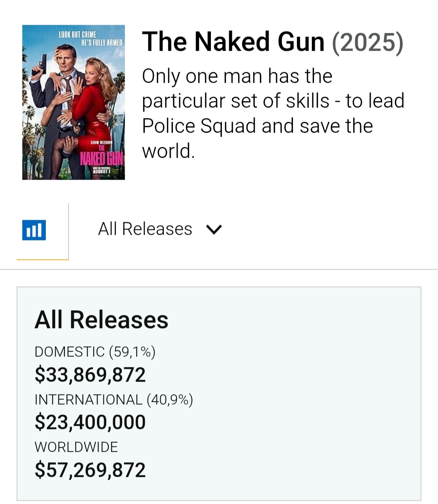Click the poster tagline Look Out Crime
The image size is (438, 504).
[x=78, y=35]
